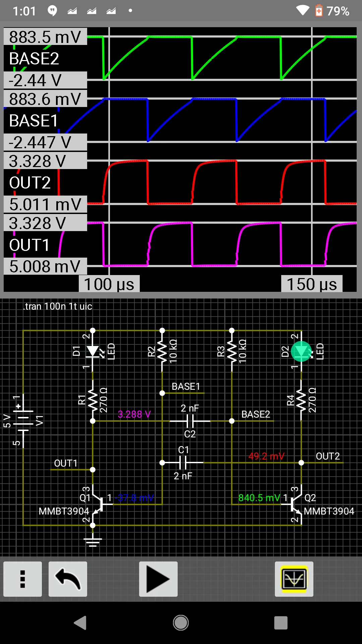Screen dimensions: 362x644
Task: Open the three-dot overflow menu
Action: pyautogui.click(x=22, y=579)
